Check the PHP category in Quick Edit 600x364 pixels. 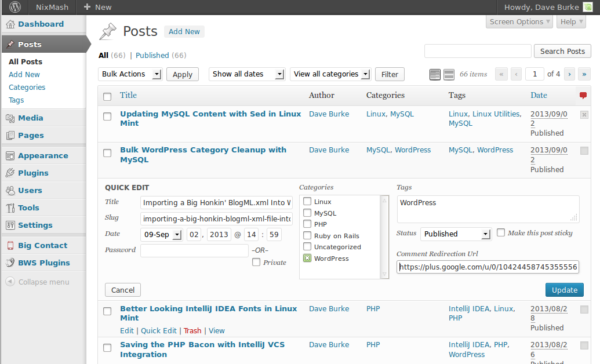pos(307,224)
